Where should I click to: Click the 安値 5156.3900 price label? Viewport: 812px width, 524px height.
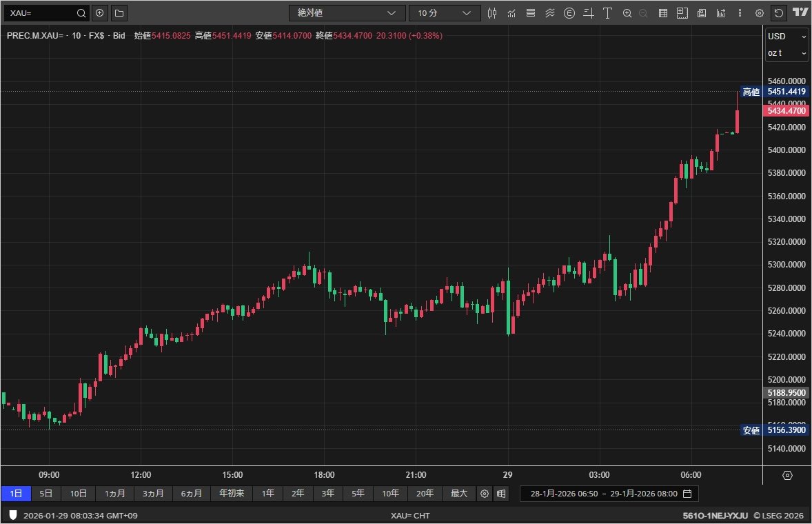click(775, 430)
